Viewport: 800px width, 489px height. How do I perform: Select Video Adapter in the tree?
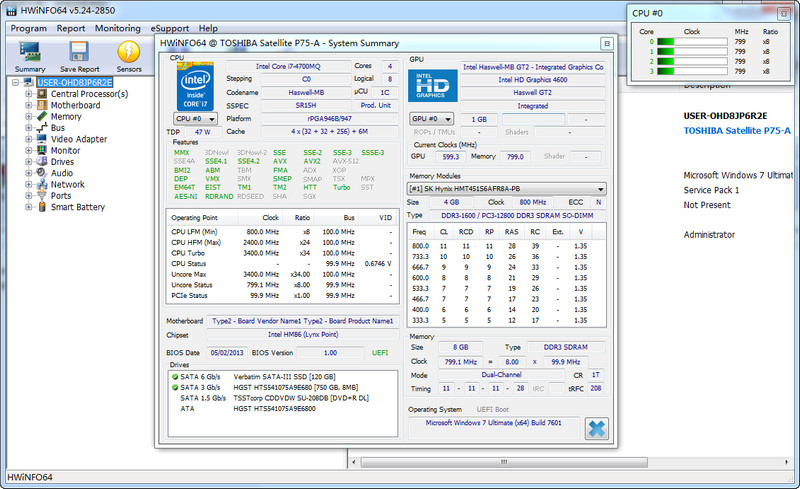point(79,139)
